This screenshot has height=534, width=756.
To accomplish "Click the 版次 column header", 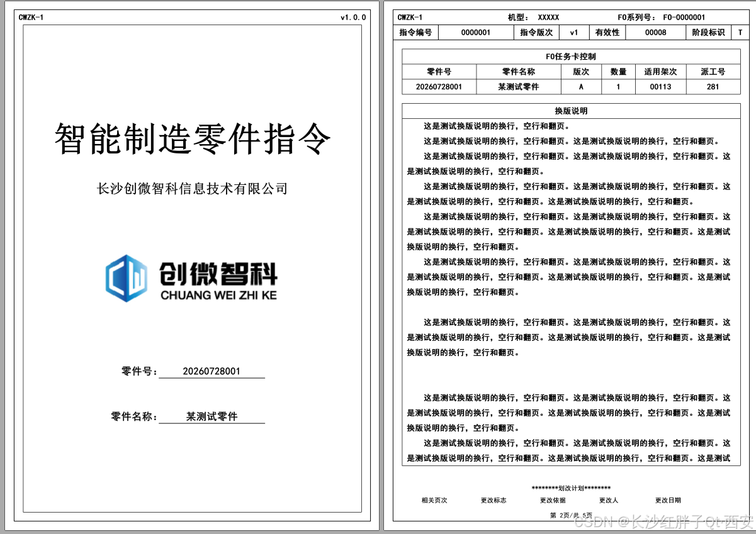I will [581, 72].
